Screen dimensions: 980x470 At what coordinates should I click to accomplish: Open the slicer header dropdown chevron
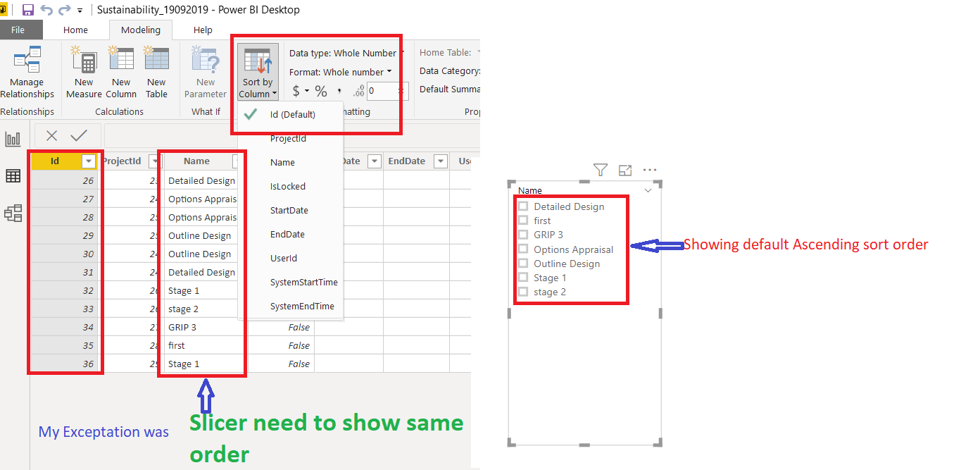tap(648, 190)
